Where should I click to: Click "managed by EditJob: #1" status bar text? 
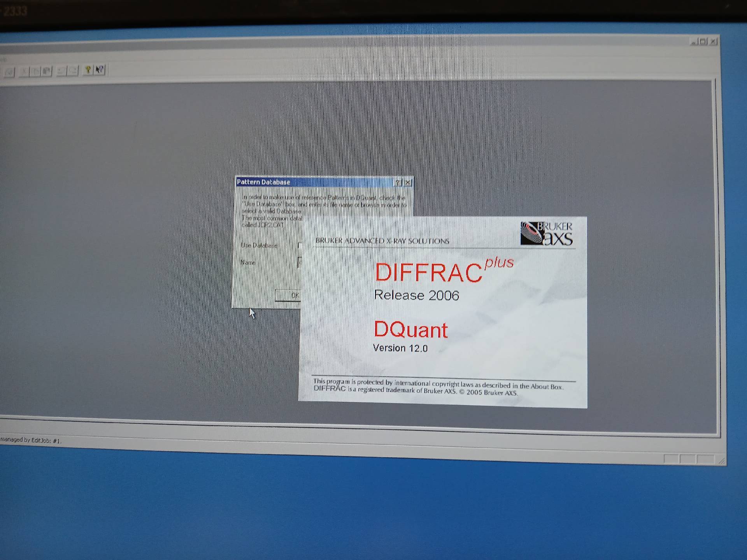(x=31, y=440)
